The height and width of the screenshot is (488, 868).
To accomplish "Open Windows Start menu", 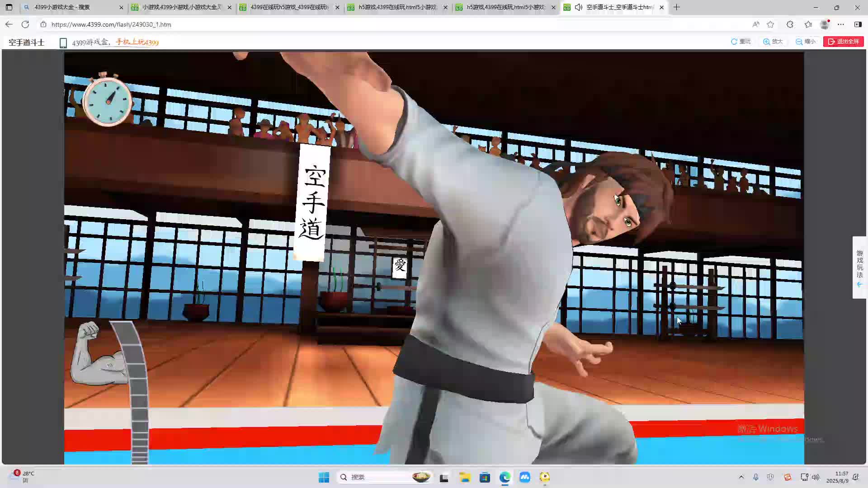I will [324, 477].
